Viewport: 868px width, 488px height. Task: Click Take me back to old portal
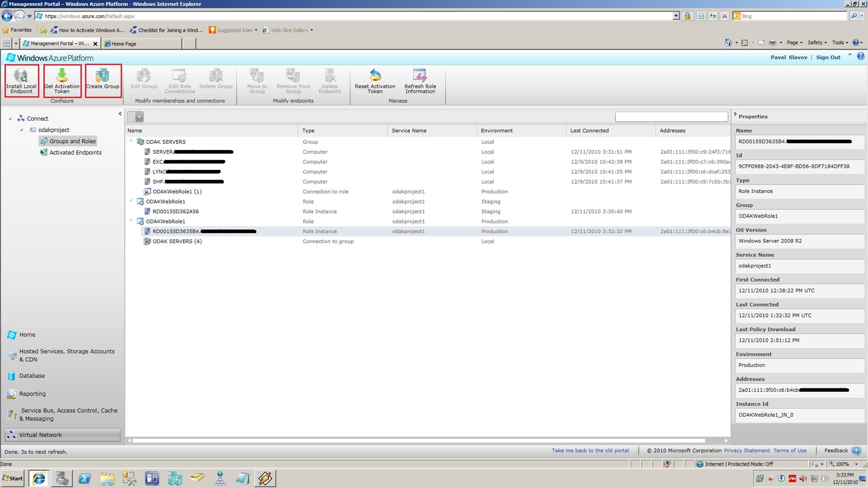point(590,451)
